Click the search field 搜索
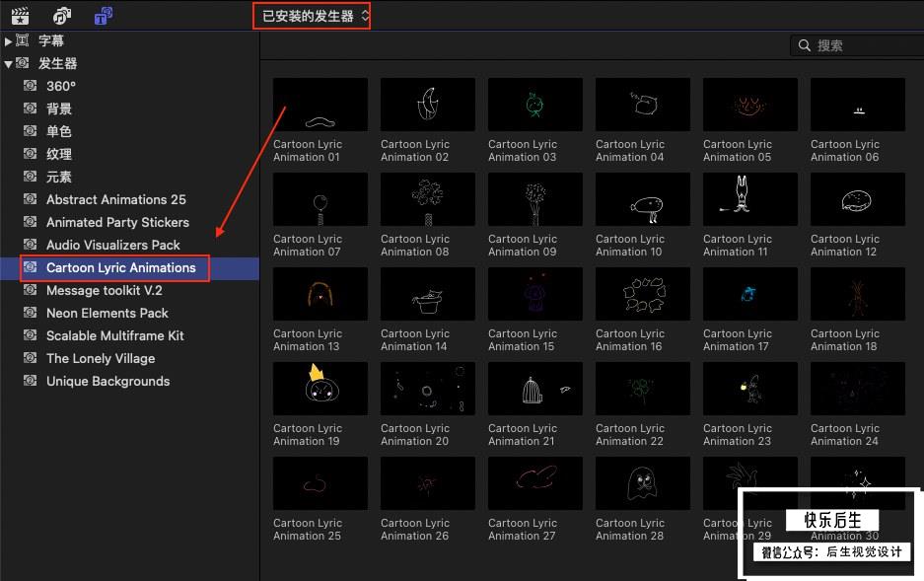The width and height of the screenshot is (924, 581). [857, 45]
